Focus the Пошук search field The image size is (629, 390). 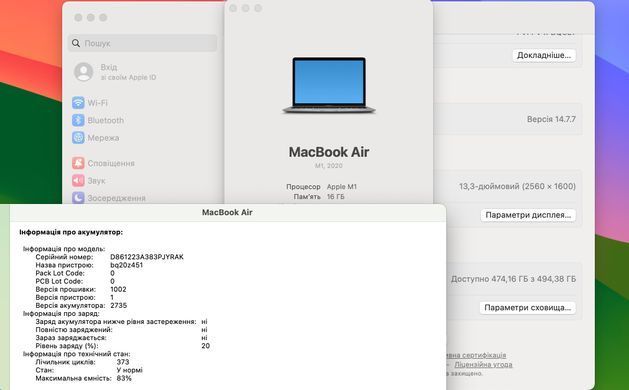click(142, 43)
